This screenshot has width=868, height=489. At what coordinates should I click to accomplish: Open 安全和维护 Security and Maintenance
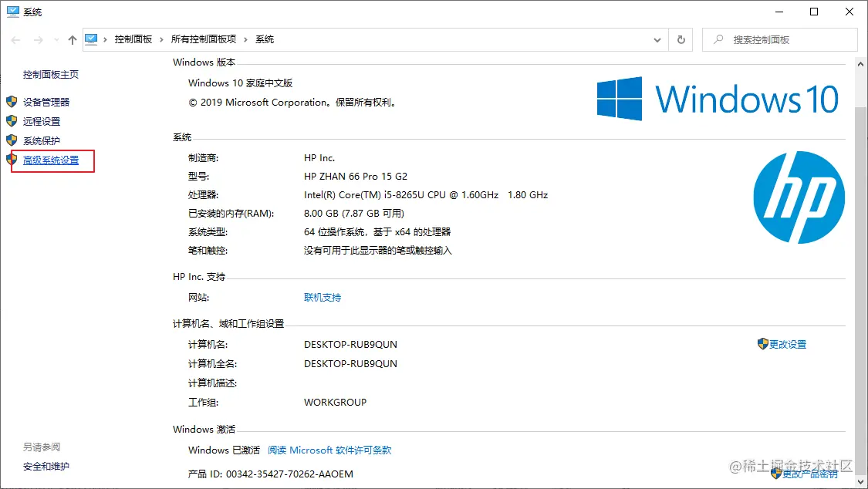pyautogui.click(x=46, y=467)
